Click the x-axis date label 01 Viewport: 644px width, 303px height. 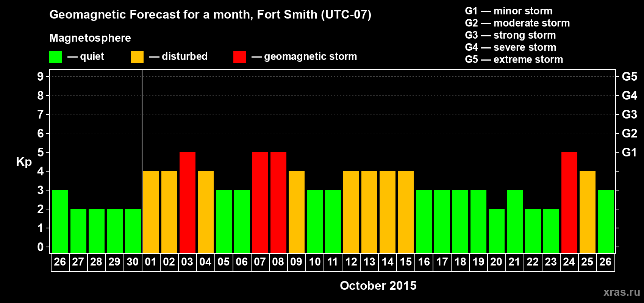[x=151, y=262]
